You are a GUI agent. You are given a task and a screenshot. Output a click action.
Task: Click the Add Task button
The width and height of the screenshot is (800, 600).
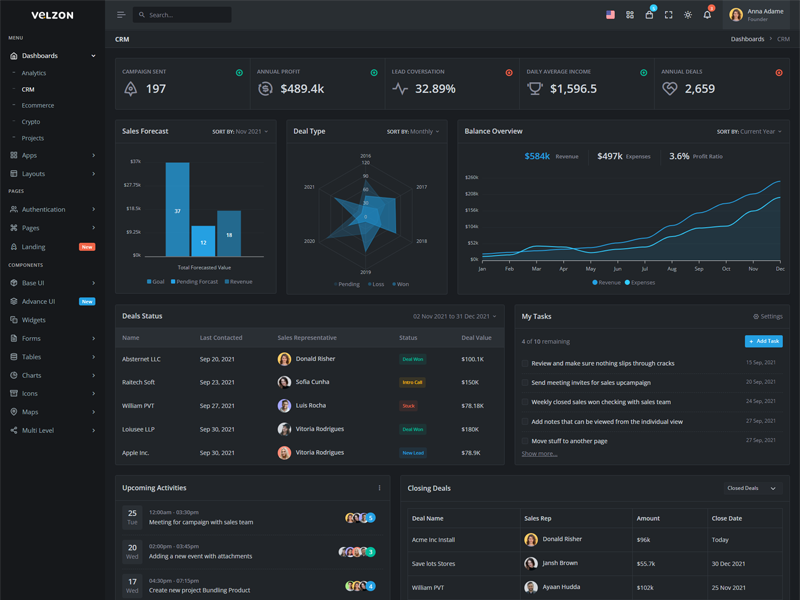[x=764, y=341]
